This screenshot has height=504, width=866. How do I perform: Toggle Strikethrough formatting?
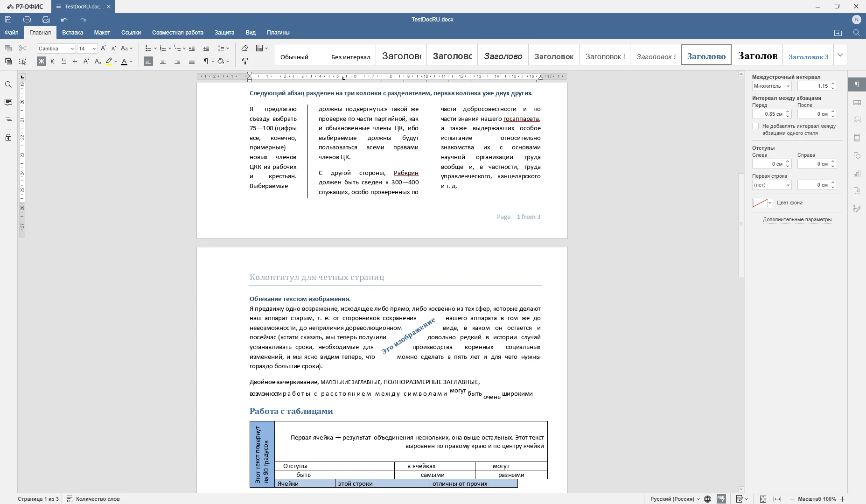(75, 61)
